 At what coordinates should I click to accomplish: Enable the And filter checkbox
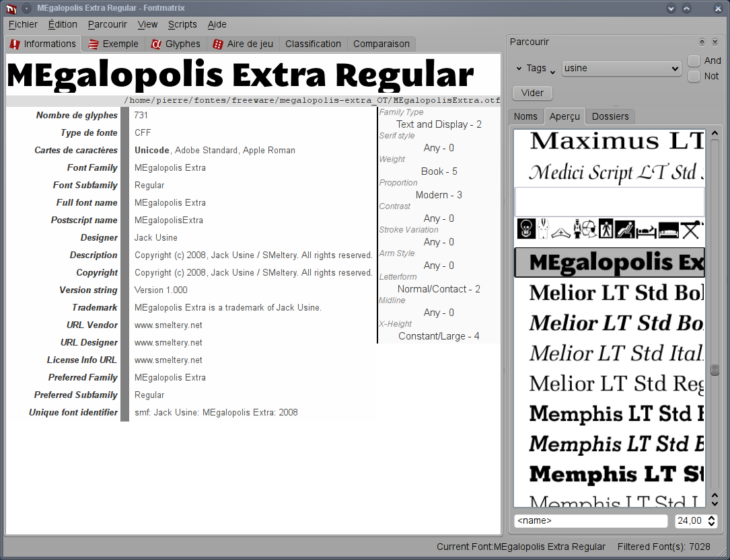click(x=694, y=61)
